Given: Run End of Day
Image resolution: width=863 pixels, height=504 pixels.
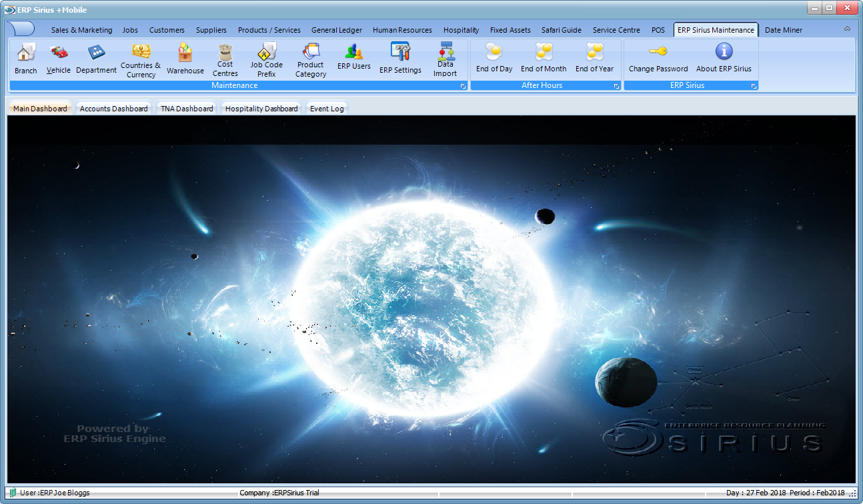Looking at the screenshot, I should (x=494, y=58).
